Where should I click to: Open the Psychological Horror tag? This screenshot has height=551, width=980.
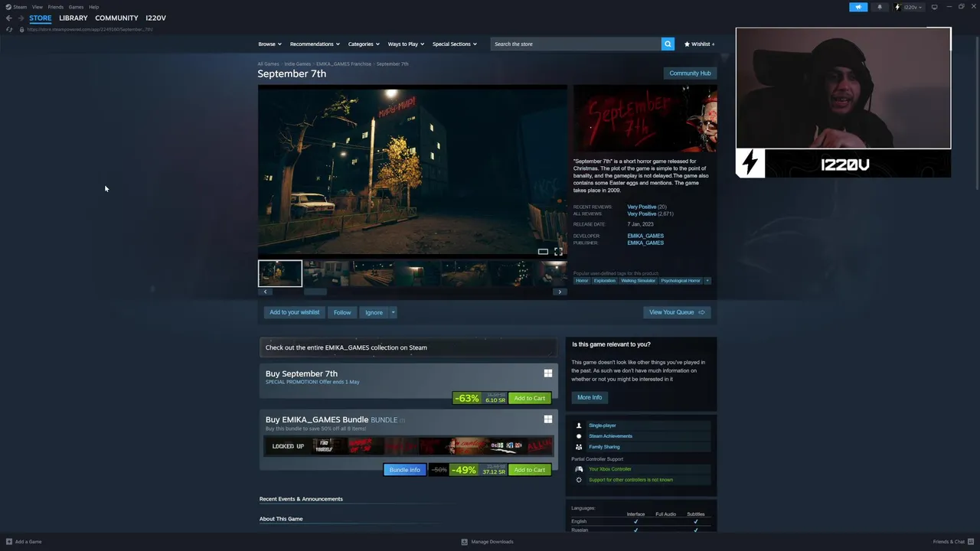coord(681,281)
